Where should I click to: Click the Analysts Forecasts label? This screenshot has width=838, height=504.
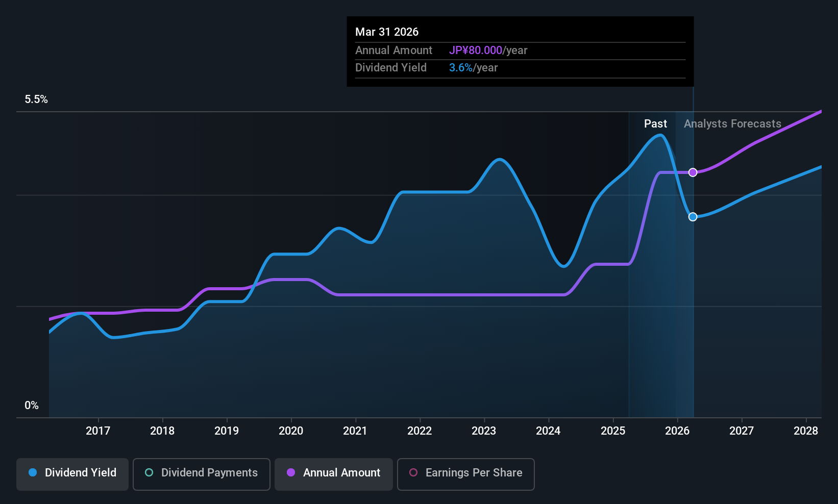pyautogui.click(x=732, y=124)
